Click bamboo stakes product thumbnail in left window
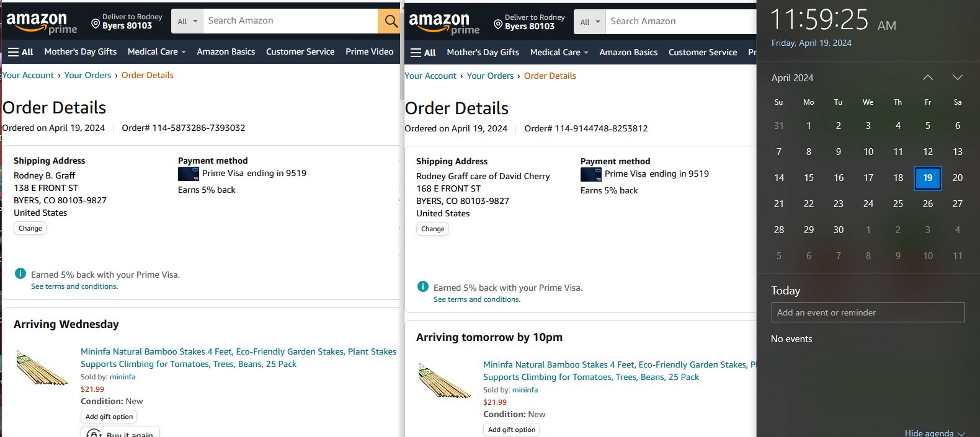The height and width of the screenshot is (437, 980). 42,368
